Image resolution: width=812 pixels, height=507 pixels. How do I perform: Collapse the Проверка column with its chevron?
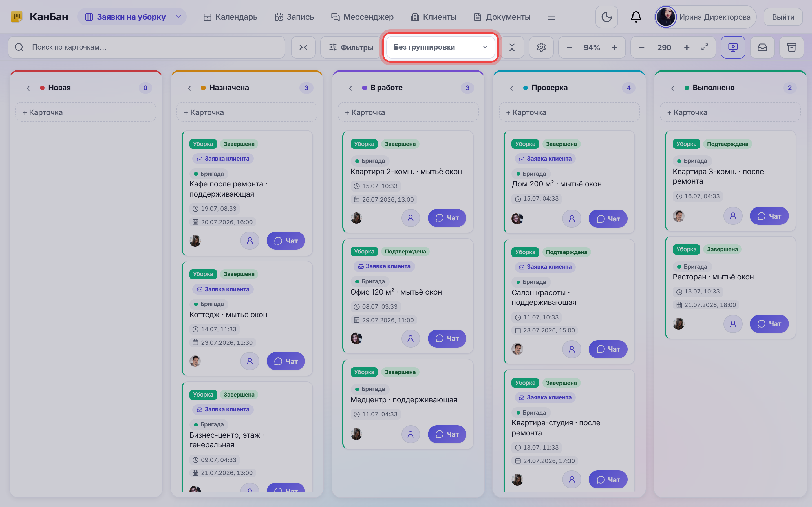tap(512, 88)
